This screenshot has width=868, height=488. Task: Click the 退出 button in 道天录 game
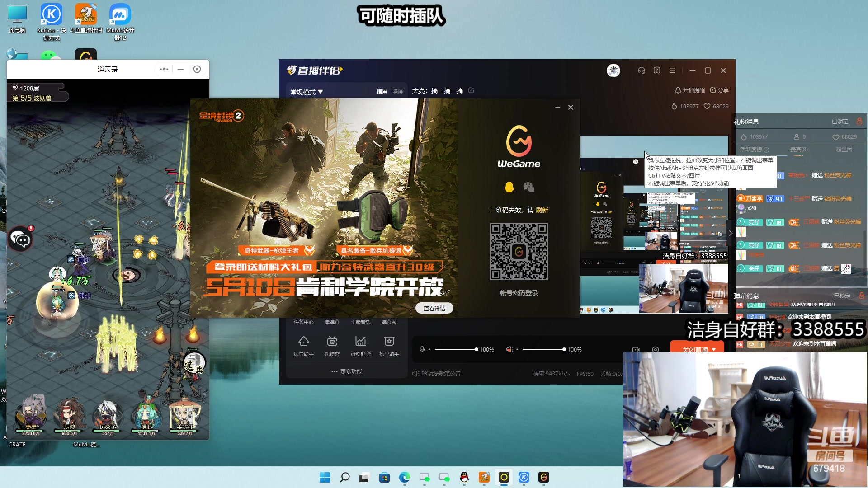click(194, 363)
